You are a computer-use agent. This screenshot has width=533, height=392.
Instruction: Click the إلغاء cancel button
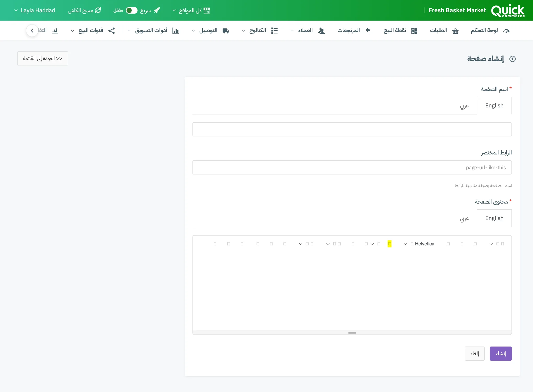pos(475,354)
